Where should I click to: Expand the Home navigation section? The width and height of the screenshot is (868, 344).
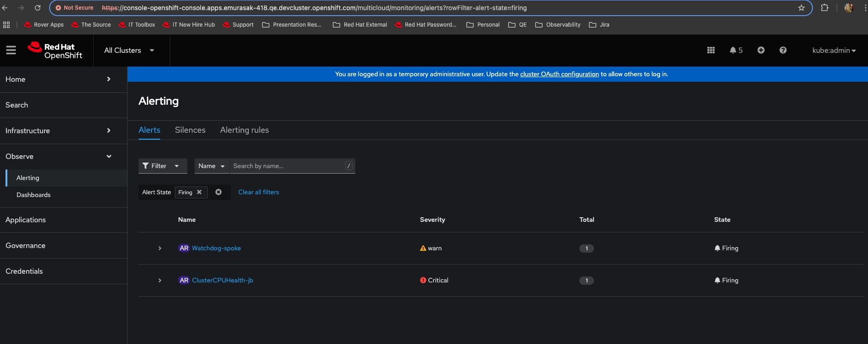(63, 79)
